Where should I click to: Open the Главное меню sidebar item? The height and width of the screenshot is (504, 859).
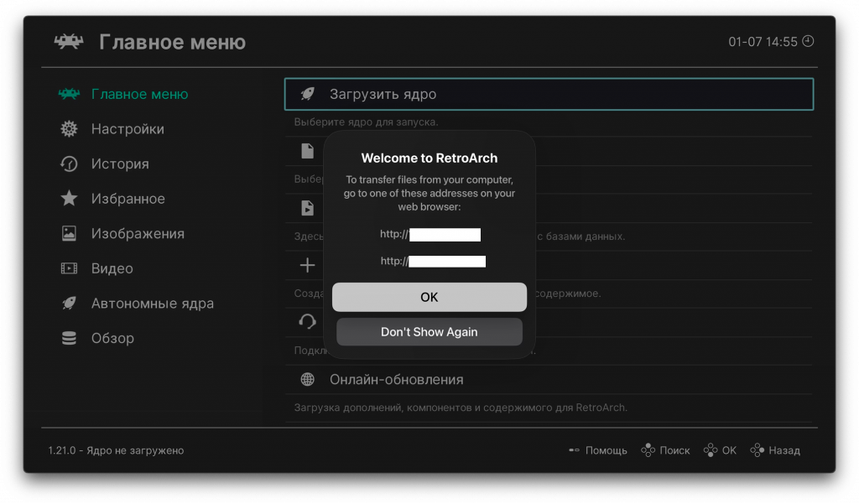[x=139, y=94]
